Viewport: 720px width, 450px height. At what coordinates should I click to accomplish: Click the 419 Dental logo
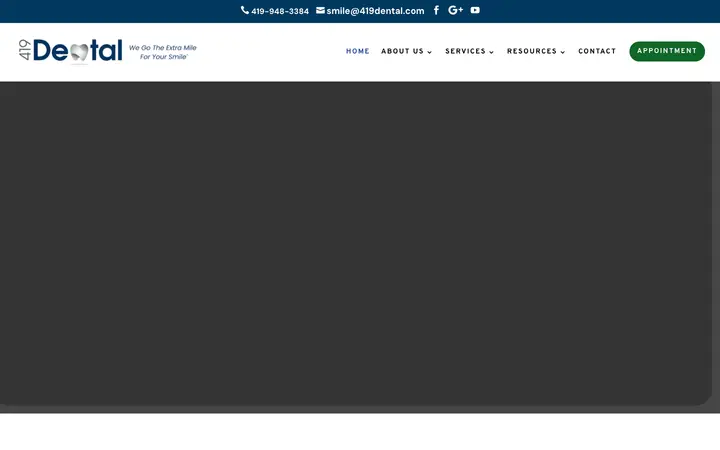point(71,51)
